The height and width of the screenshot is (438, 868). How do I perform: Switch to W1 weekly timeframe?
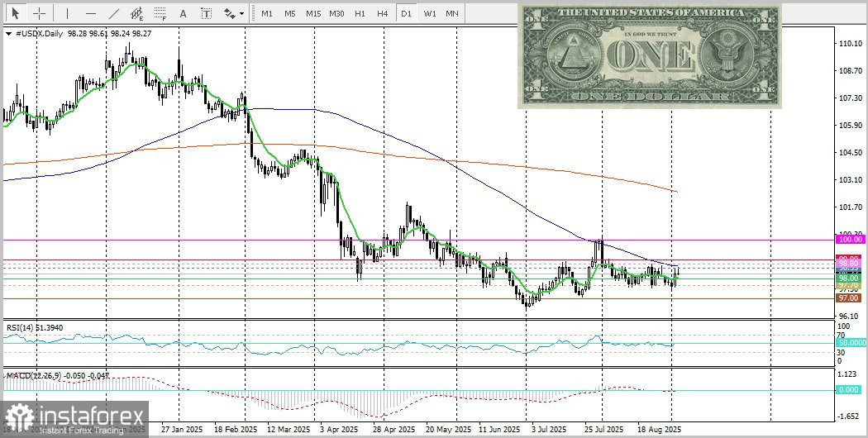click(430, 12)
